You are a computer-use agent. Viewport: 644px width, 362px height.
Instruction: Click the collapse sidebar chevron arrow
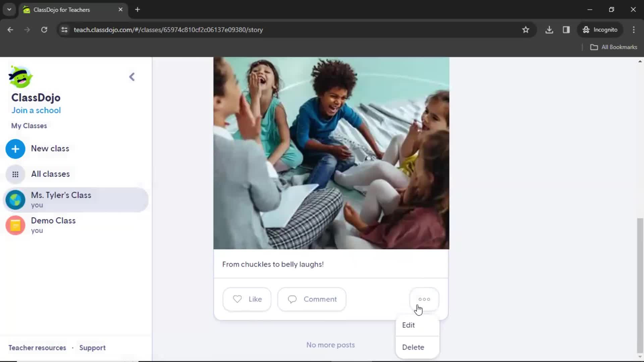(x=132, y=76)
